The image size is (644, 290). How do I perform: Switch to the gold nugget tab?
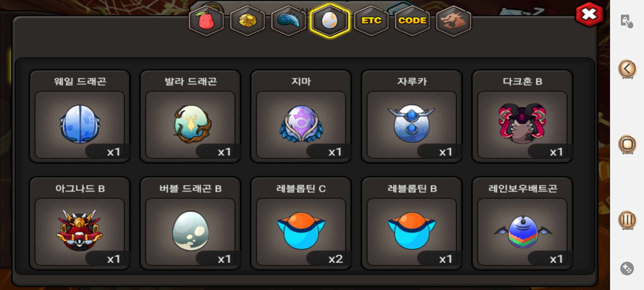point(247,20)
